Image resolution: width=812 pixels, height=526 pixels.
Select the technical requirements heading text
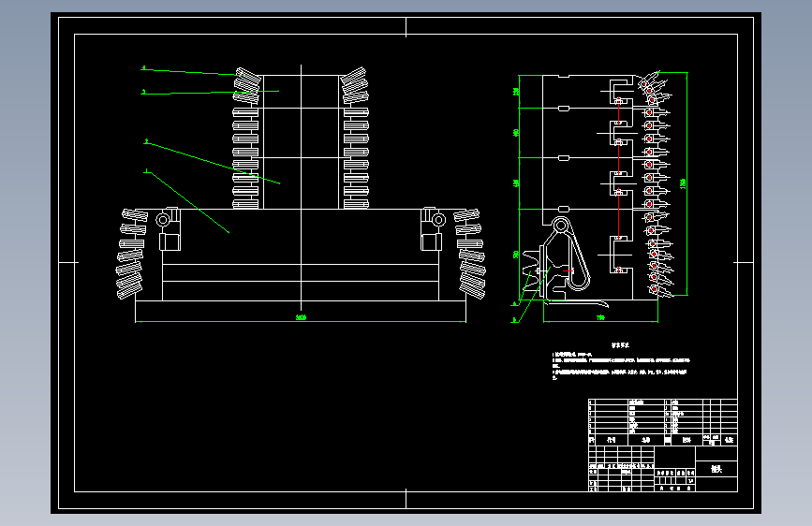tap(620, 344)
